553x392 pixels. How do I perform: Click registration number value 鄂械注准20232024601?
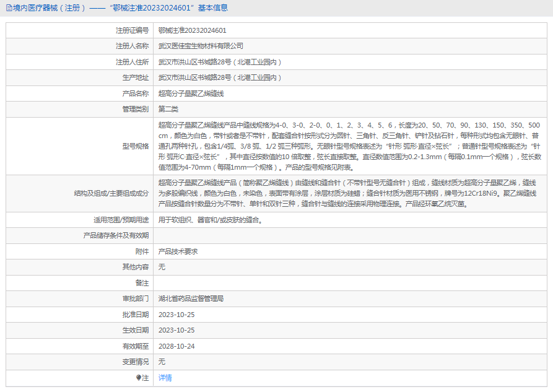192,31
